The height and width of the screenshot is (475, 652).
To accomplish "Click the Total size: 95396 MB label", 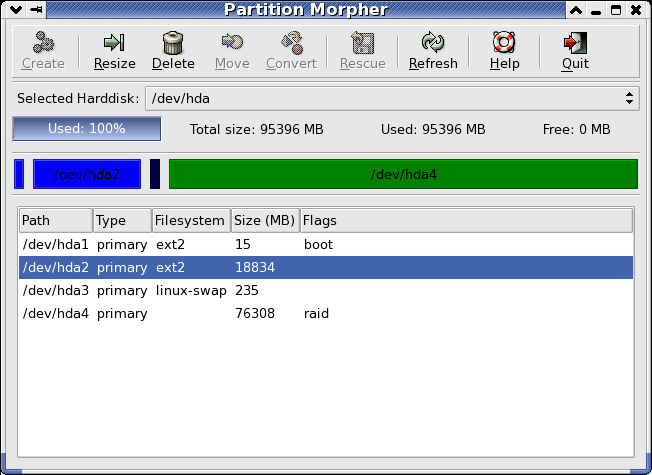I will point(257,129).
